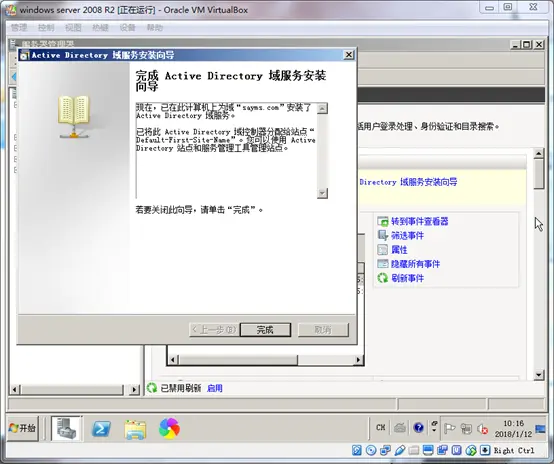The width and height of the screenshot is (554, 464).
Task: Click the event list horizontal scrollbar thumb
Action: pyautogui.click(x=238, y=360)
